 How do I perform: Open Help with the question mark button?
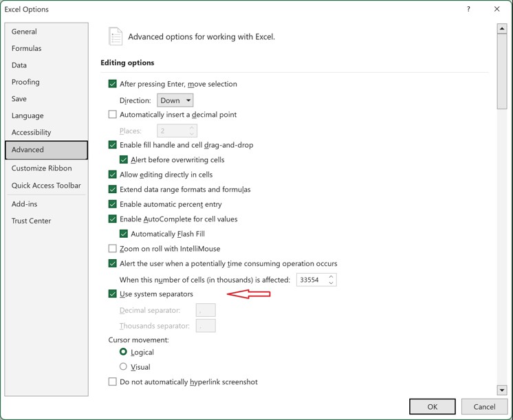tap(468, 9)
